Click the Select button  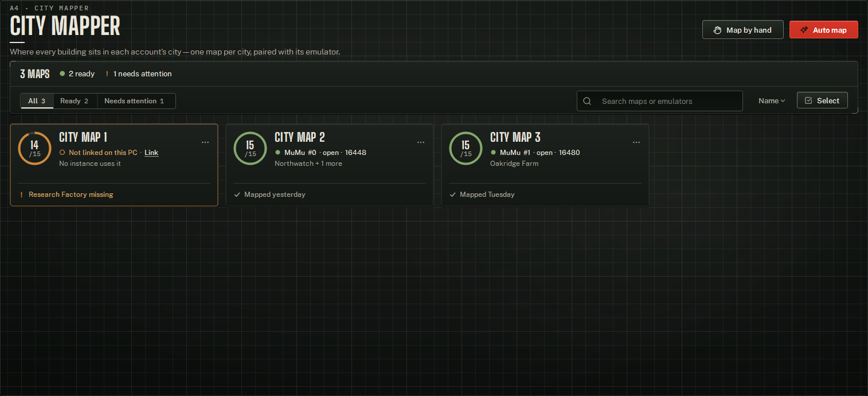tap(822, 100)
